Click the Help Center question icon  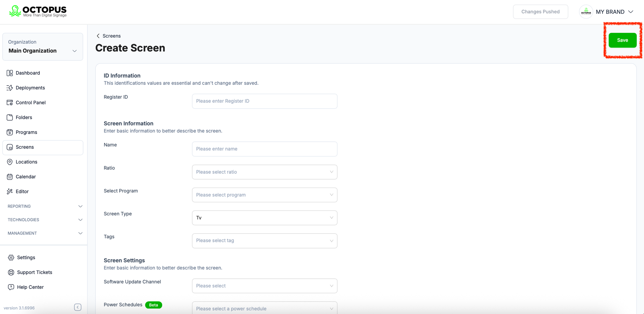click(x=11, y=287)
